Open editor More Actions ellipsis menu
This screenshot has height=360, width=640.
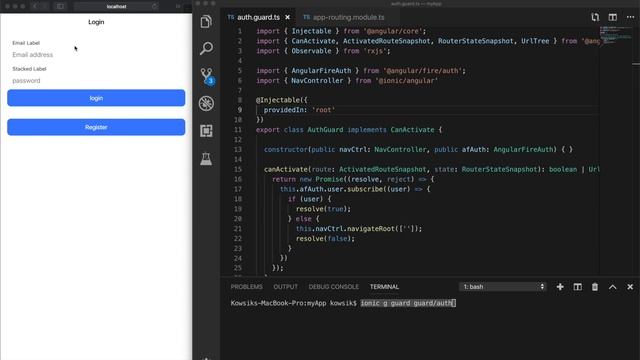tap(630, 17)
